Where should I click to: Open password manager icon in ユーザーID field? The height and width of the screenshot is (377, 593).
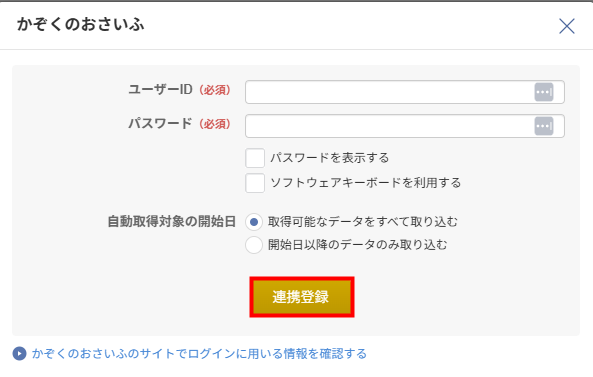[x=544, y=92]
